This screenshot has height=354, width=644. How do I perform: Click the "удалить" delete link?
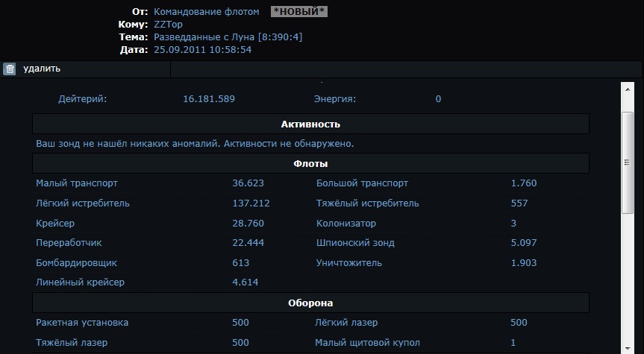coord(42,69)
